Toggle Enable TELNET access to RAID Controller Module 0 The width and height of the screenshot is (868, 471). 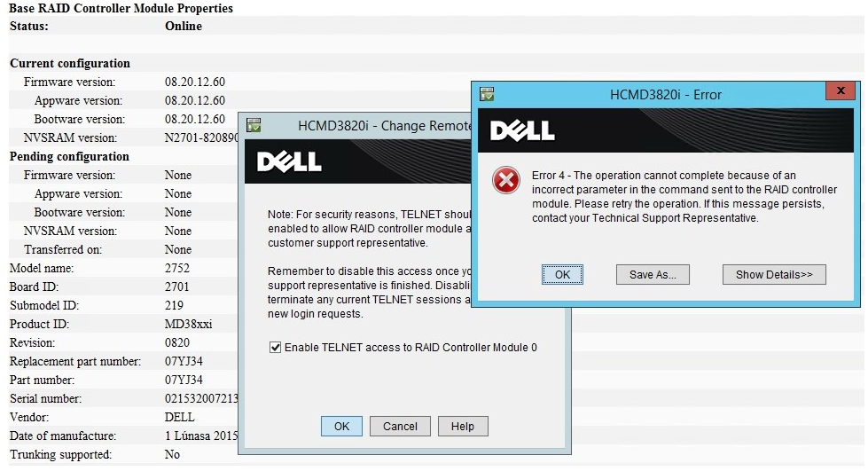(x=275, y=348)
